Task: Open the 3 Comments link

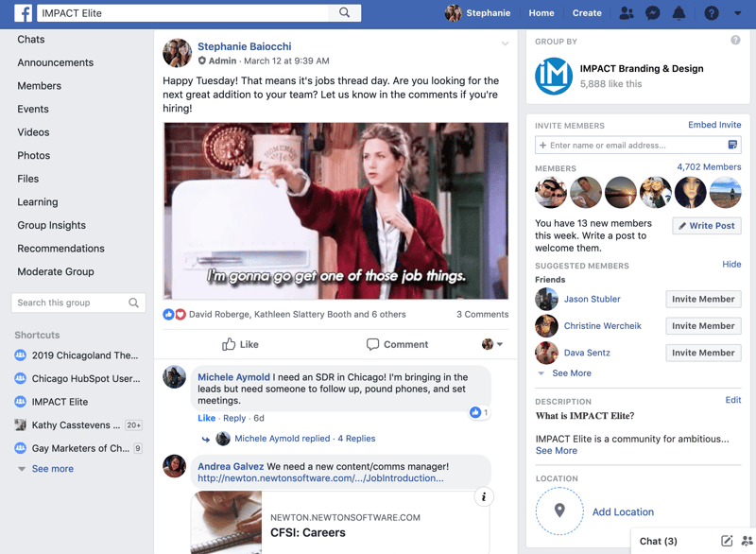Action: [x=482, y=315]
